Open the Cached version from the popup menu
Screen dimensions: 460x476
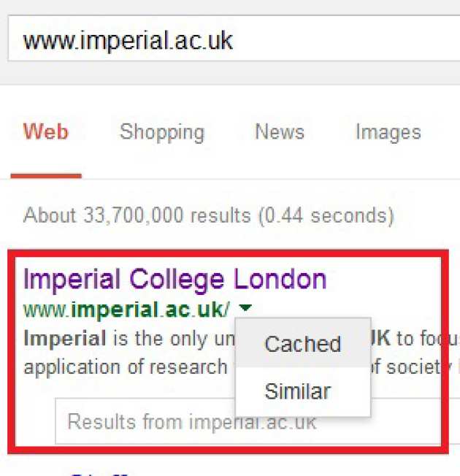[x=302, y=344]
